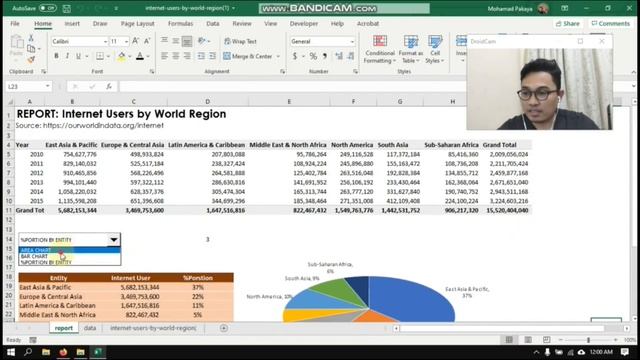Open the font size dropdown
The height and width of the screenshot is (360, 640).
[x=126, y=41]
